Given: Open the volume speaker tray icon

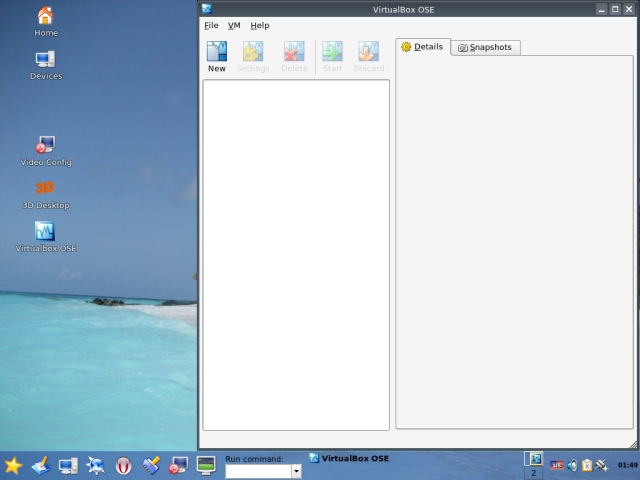Looking at the screenshot, I should pyautogui.click(x=572, y=465).
